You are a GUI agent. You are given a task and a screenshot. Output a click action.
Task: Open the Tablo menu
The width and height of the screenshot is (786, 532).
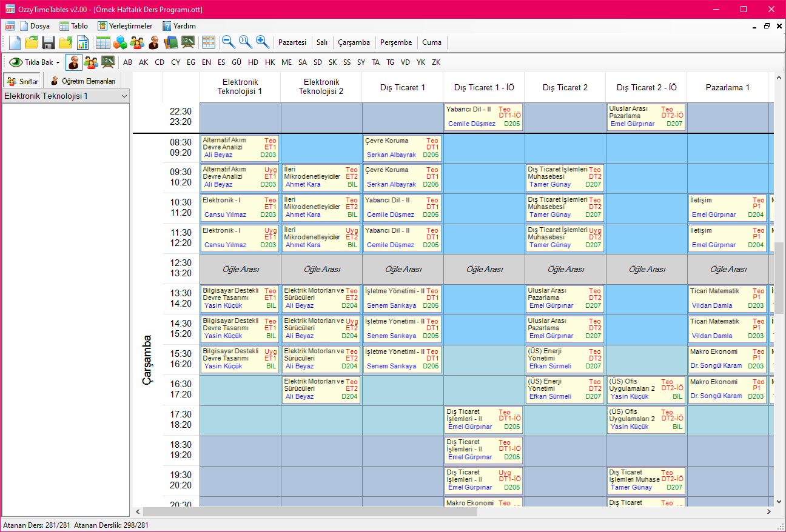point(73,26)
